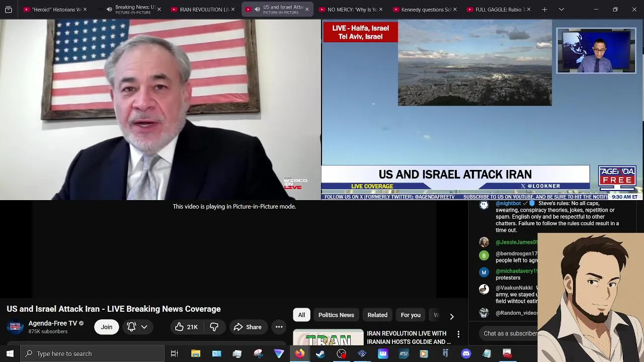Open IRAN REVOLUTION LIVE recommended video thumbnail
Image resolution: width=644 pixels, height=362 pixels.
328,337
